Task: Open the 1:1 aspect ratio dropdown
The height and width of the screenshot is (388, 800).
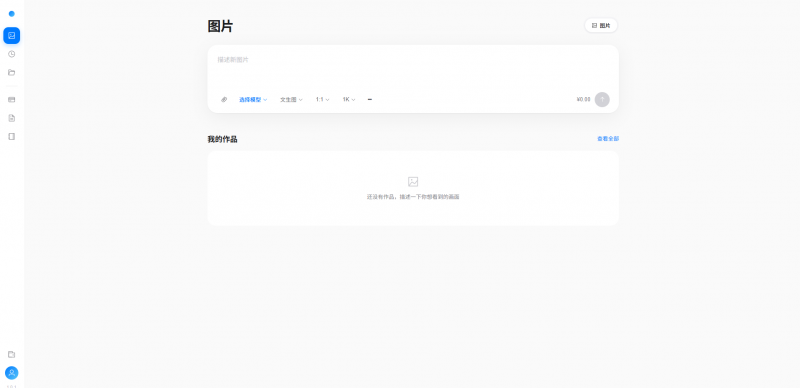Action: pyautogui.click(x=322, y=100)
